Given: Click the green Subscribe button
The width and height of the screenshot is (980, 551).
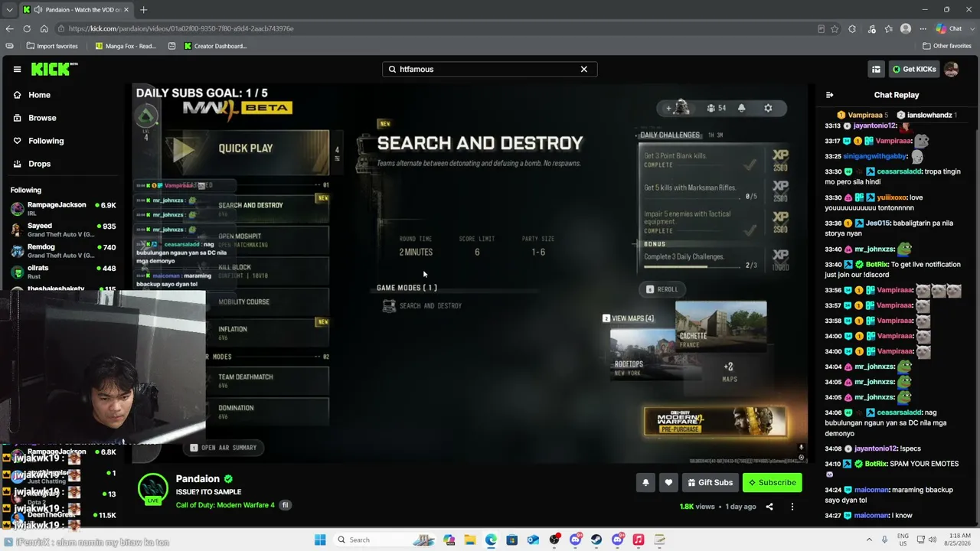Looking at the screenshot, I should tap(772, 483).
